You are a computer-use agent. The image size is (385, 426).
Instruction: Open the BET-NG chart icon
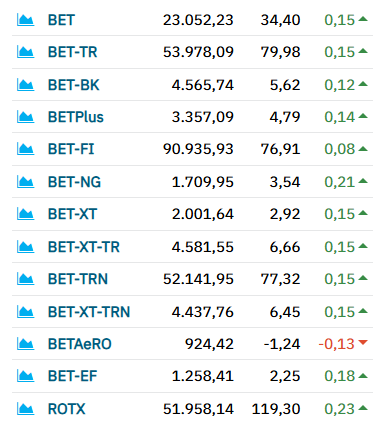tap(25, 182)
